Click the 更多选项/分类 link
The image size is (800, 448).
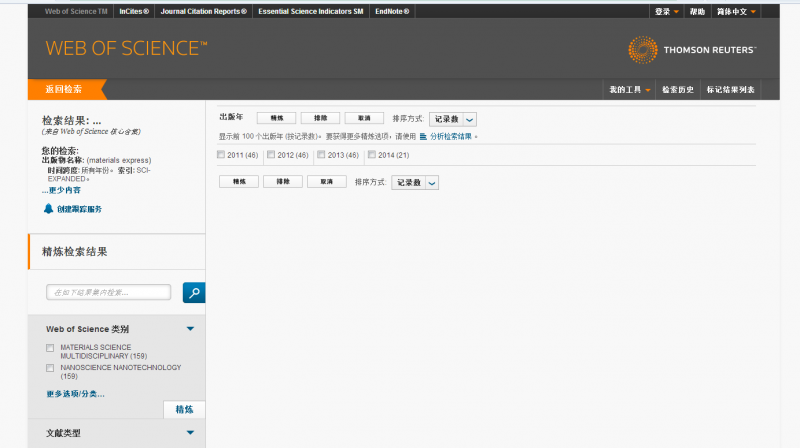(x=76, y=394)
